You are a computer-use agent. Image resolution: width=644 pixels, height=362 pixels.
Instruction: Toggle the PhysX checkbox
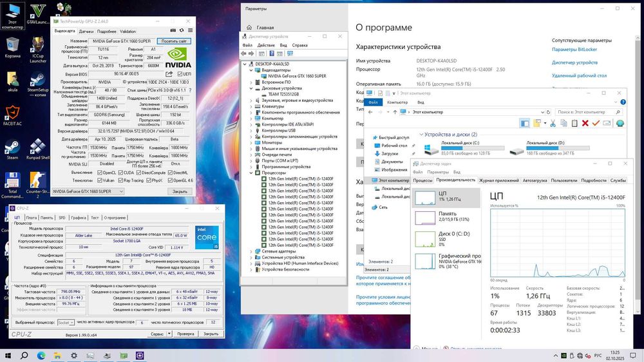pyautogui.click(x=149, y=180)
